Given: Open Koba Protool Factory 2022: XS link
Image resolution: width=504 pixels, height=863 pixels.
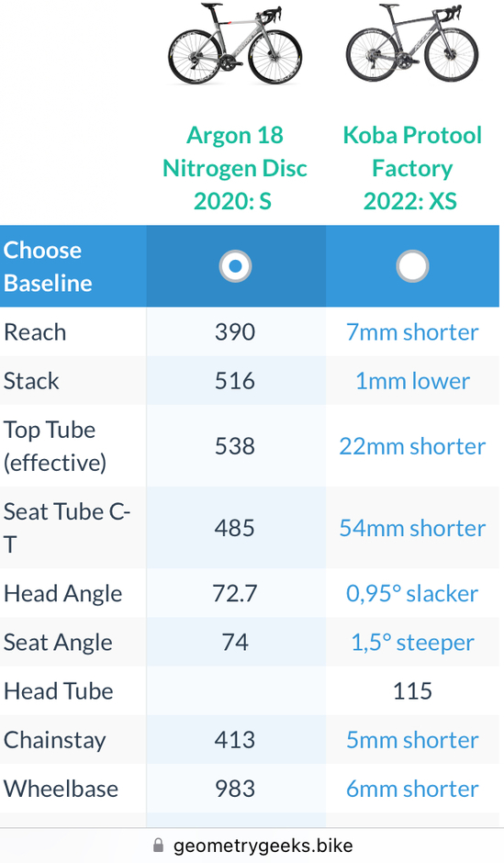Looking at the screenshot, I should (412, 168).
